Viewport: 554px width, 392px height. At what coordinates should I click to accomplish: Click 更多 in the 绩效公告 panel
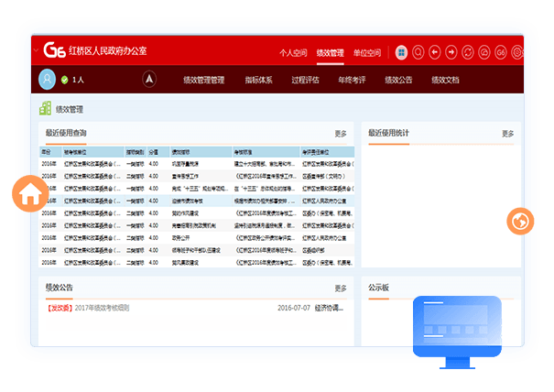341,289
